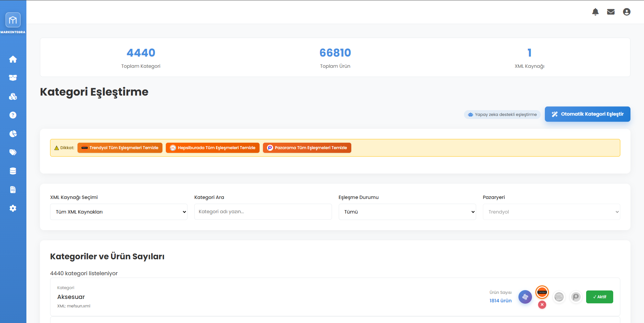Expand the XML Kaynağı Seçimi dropdown
The width and height of the screenshot is (644, 323).
click(x=118, y=212)
